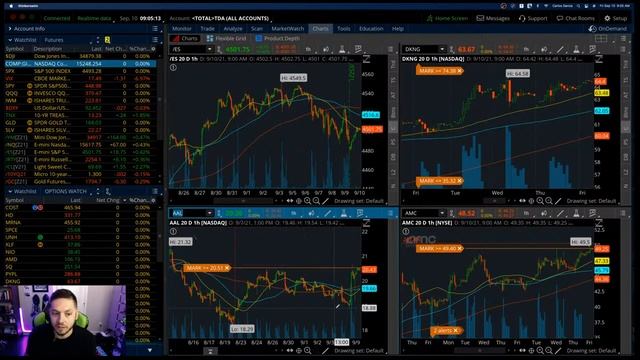
Task: Click crosshair pointer icon below /ES chart
Action: 299,201
